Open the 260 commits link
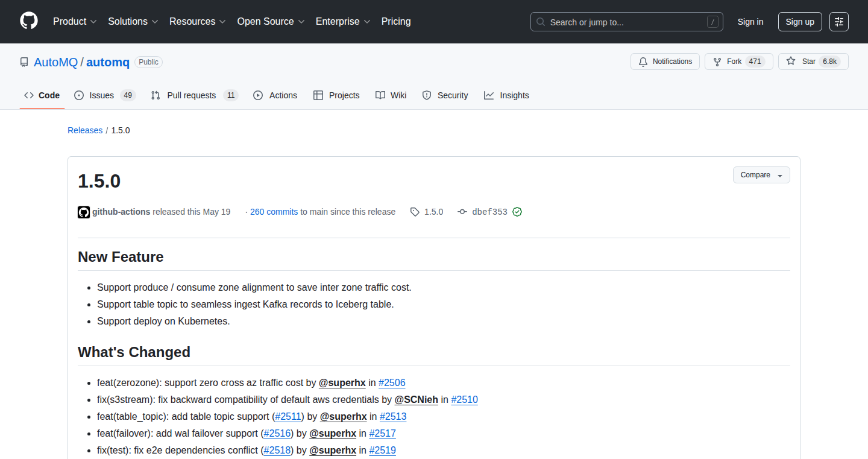The width and height of the screenshot is (868, 459). (x=274, y=212)
